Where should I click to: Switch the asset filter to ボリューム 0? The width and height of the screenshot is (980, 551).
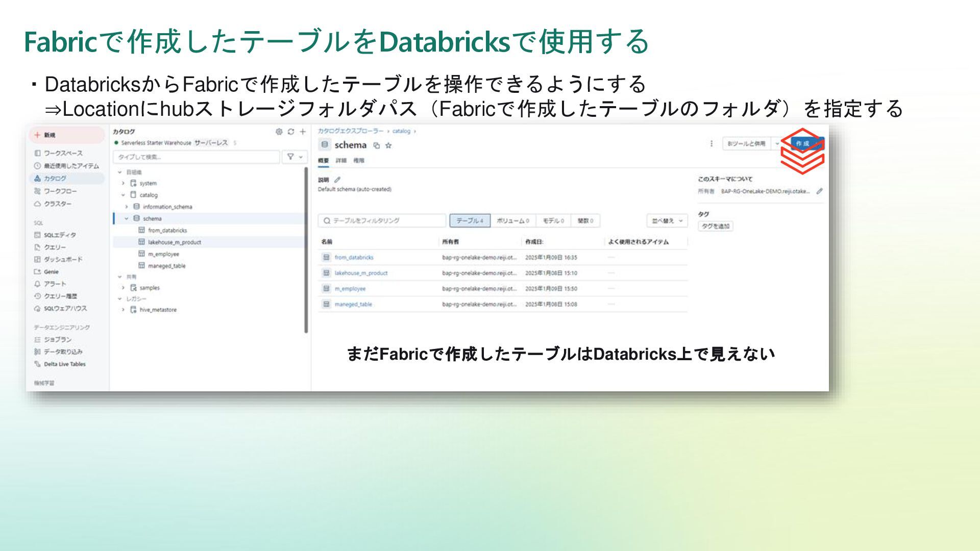(512, 221)
